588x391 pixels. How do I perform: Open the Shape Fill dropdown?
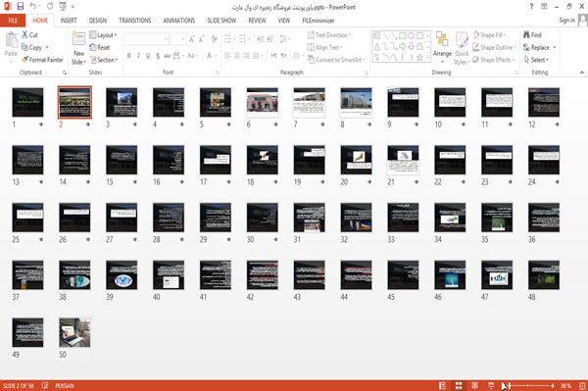click(x=489, y=35)
